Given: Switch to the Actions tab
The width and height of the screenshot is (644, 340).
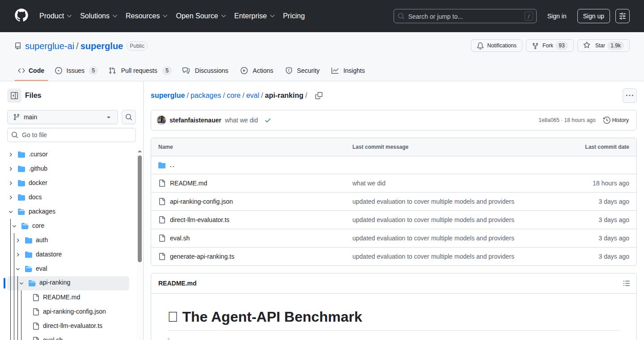Looking at the screenshot, I should tap(257, 71).
